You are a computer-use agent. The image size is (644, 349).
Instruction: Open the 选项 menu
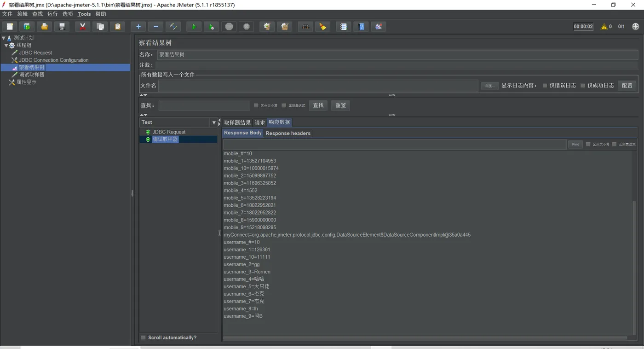click(x=68, y=14)
